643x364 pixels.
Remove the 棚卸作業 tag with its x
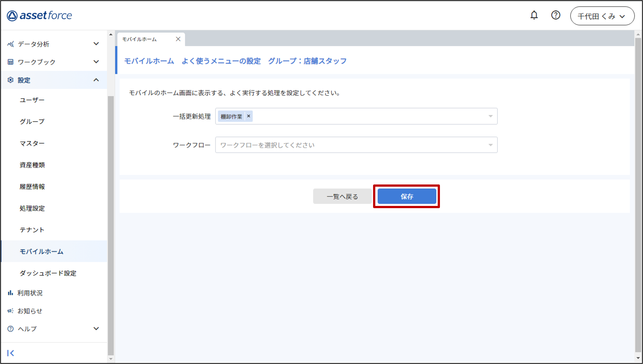pos(248,116)
